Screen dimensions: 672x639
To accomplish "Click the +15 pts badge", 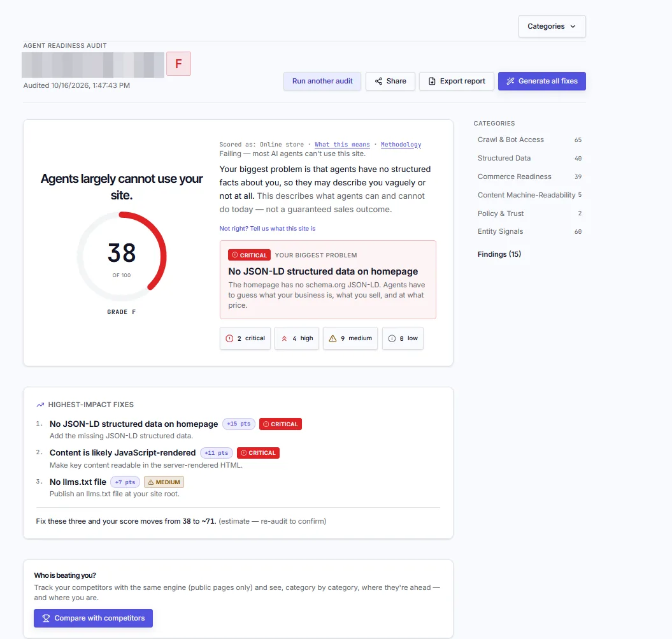I will click(x=239, y=424).
